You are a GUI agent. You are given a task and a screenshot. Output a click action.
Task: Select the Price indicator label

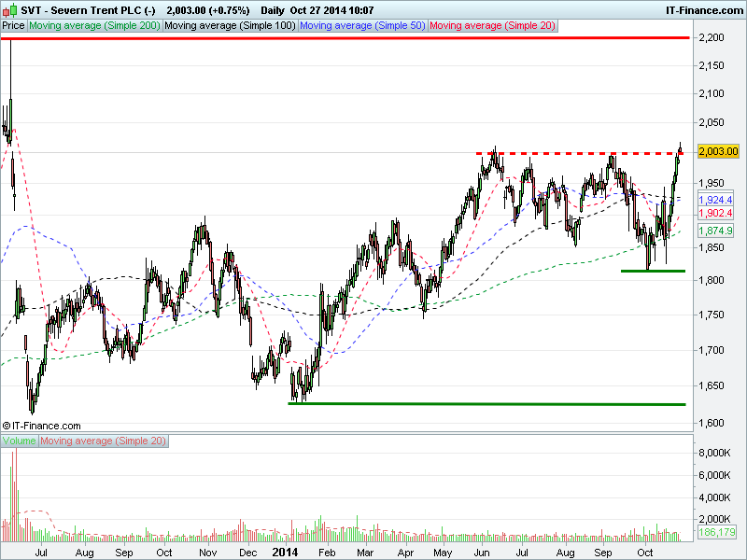(14, 26)
